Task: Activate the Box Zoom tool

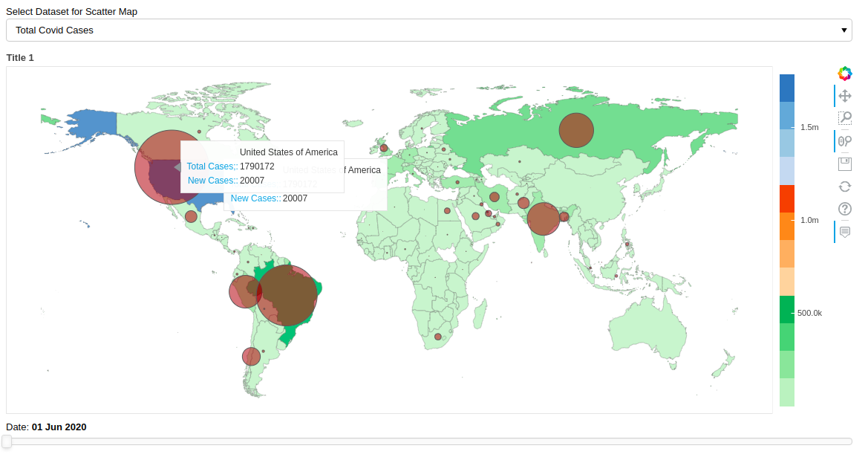Action: click(x=844, y=117)
